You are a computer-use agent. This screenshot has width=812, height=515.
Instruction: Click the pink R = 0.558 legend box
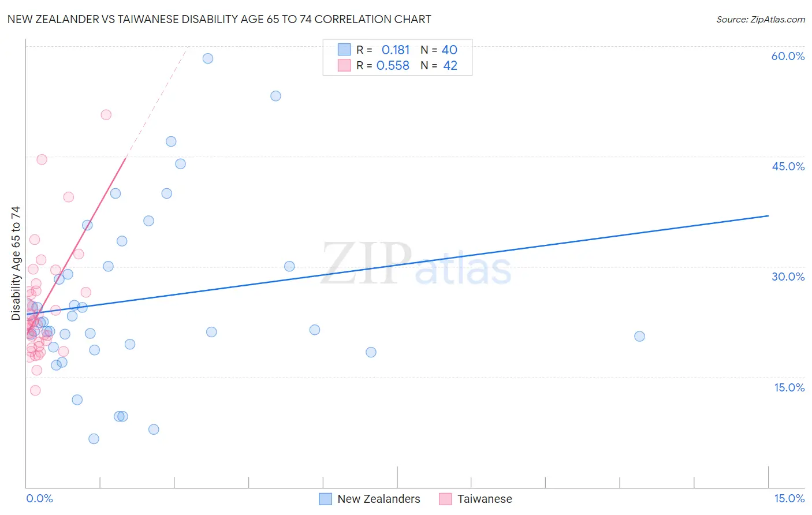[x=344, y=65]
